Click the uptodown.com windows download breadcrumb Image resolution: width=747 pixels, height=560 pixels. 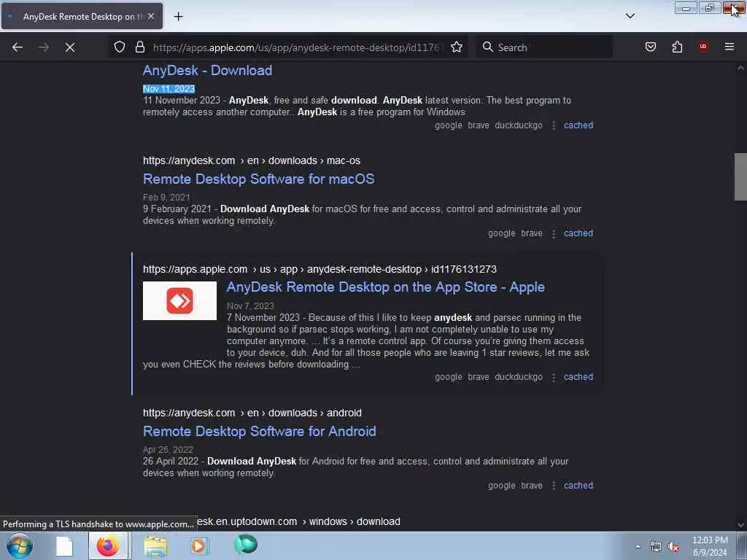[x=298, y=521]
